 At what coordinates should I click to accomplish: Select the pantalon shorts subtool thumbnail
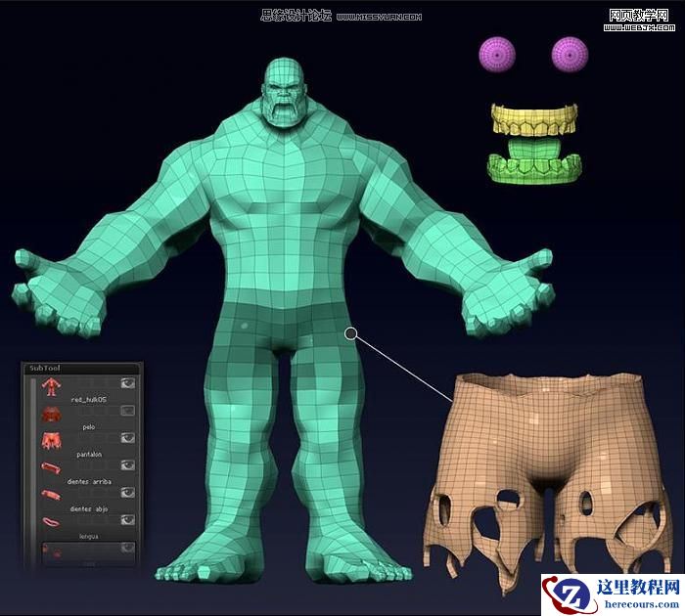[52, 441]
